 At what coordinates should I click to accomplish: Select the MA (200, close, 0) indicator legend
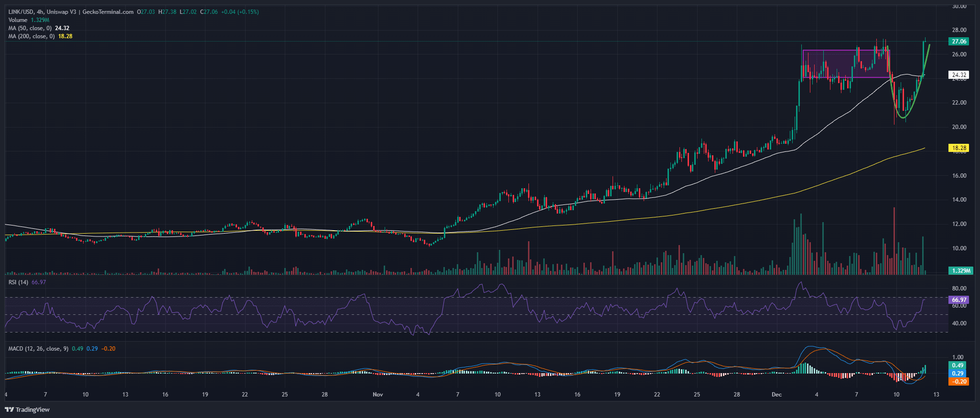(x=40, y=36)
